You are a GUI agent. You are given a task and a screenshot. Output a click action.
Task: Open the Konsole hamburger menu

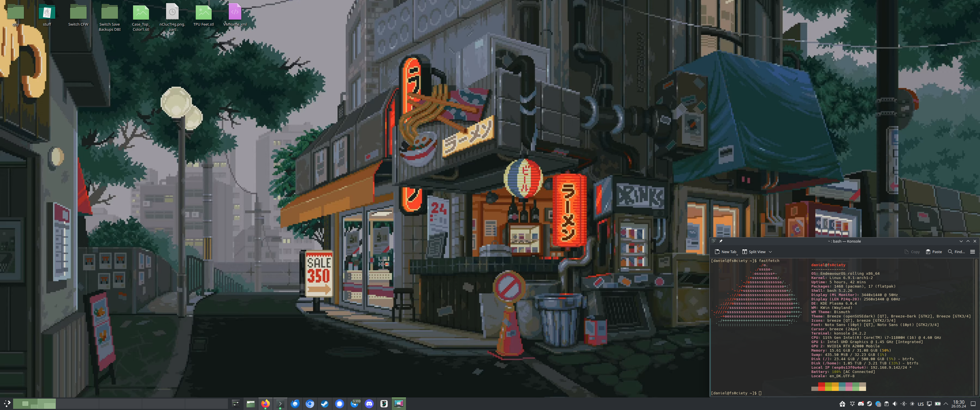(x=973, y=251)
